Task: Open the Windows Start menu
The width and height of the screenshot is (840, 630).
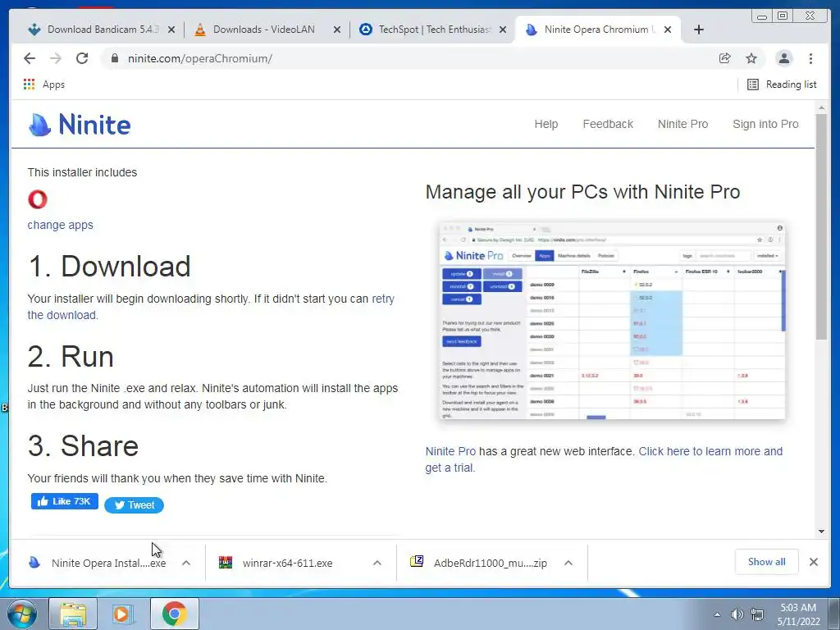Action: 21,614
